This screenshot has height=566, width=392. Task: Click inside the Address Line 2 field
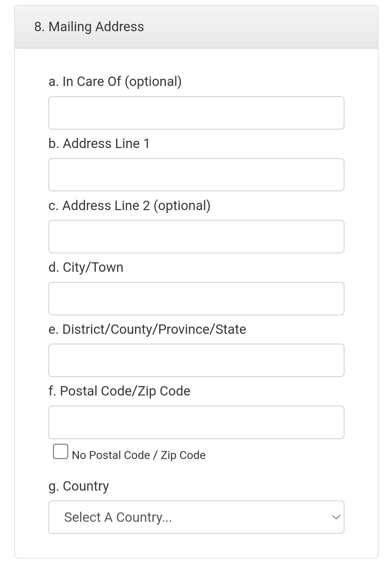point(196,236)
